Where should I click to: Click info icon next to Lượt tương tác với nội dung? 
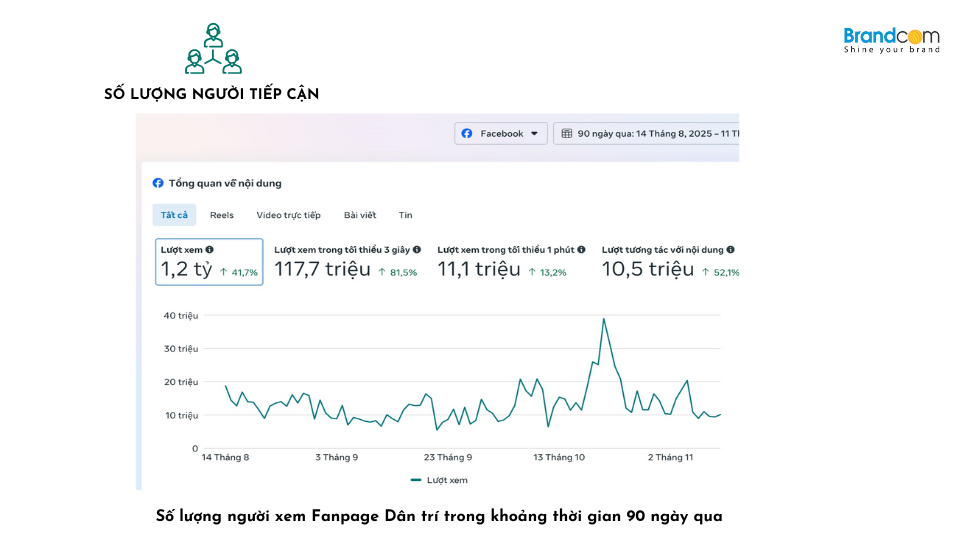730,250
